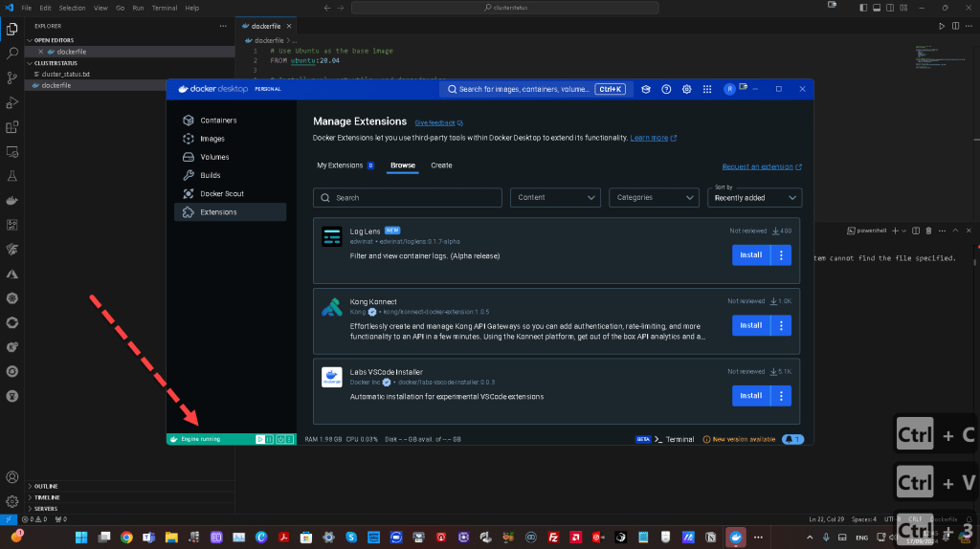
Task: Click the Request an extension link
Action: (x=761, y=166)
